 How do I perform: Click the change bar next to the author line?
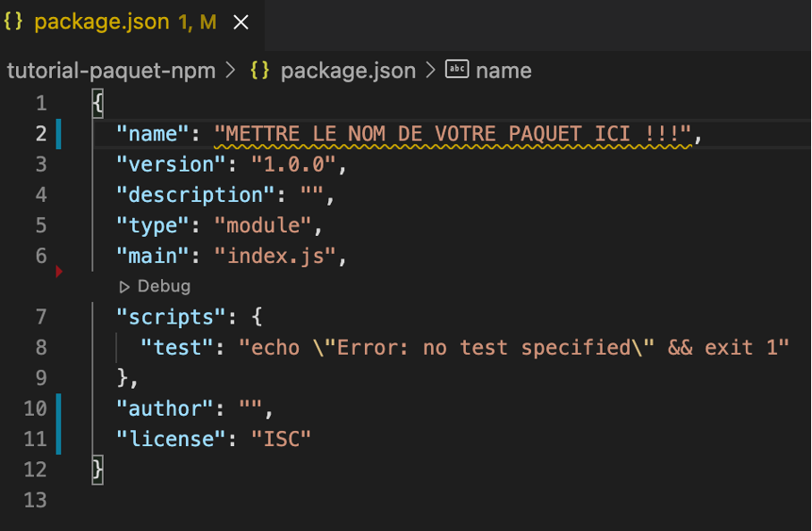[57, 409]
